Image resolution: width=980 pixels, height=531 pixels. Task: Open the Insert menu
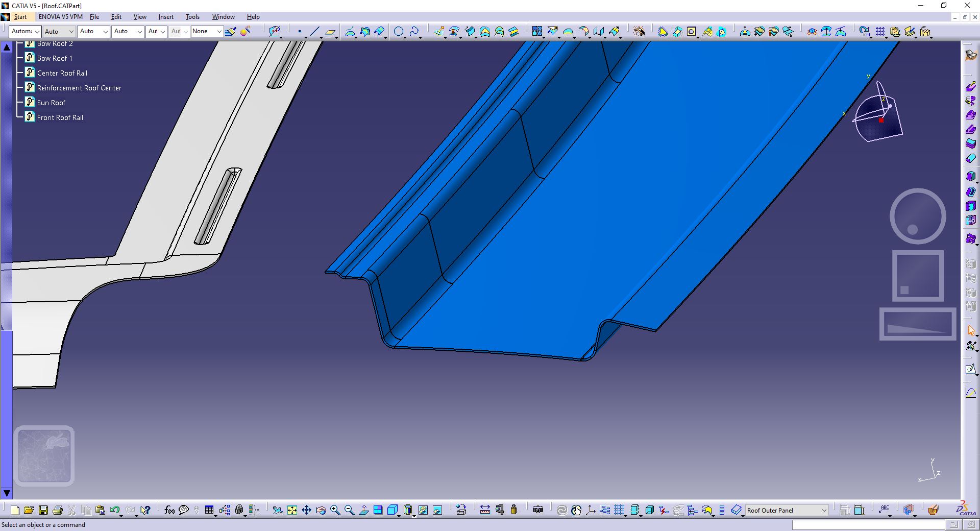coord(166,17)
